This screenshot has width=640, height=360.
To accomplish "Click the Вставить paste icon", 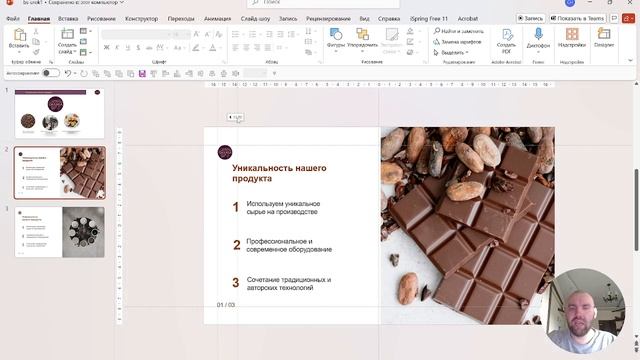I will pos(19,36).
